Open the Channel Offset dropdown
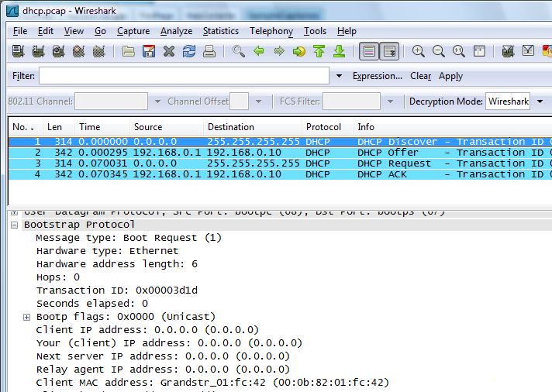 (258, 101)
